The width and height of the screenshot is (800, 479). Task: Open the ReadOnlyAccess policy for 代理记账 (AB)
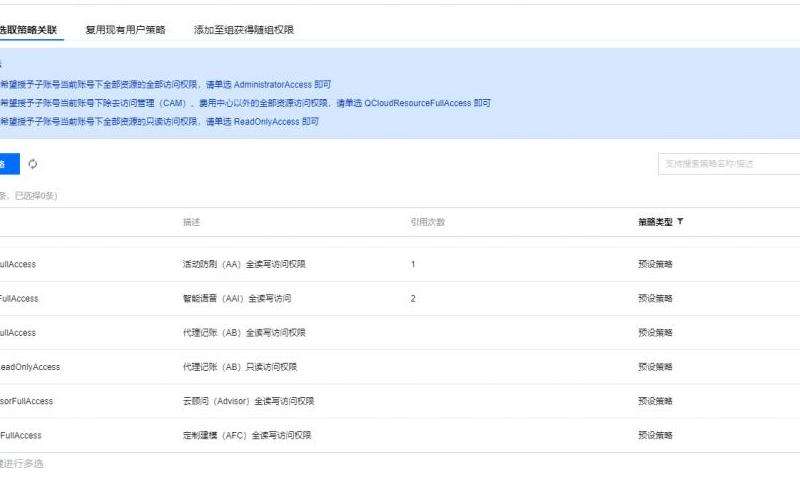30,367
